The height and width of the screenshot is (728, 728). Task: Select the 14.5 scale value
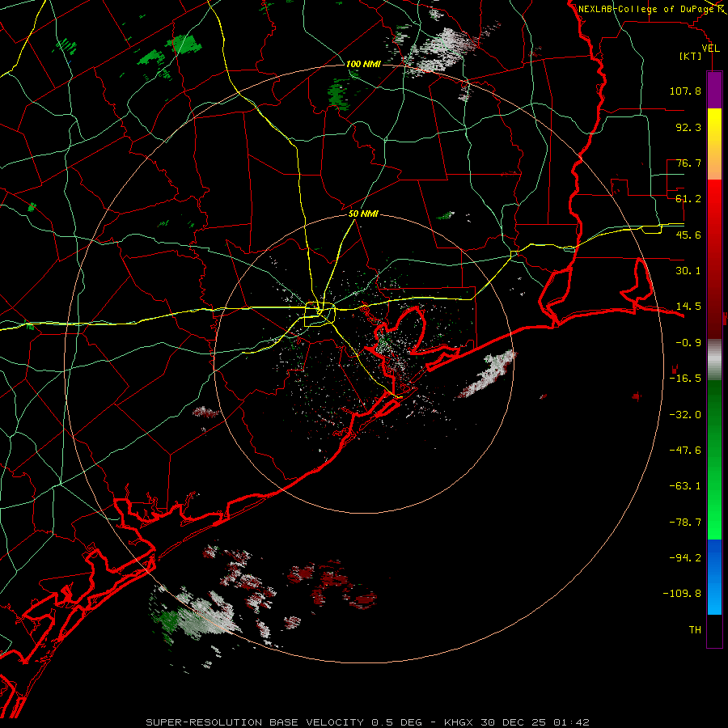tap(688, 307)
